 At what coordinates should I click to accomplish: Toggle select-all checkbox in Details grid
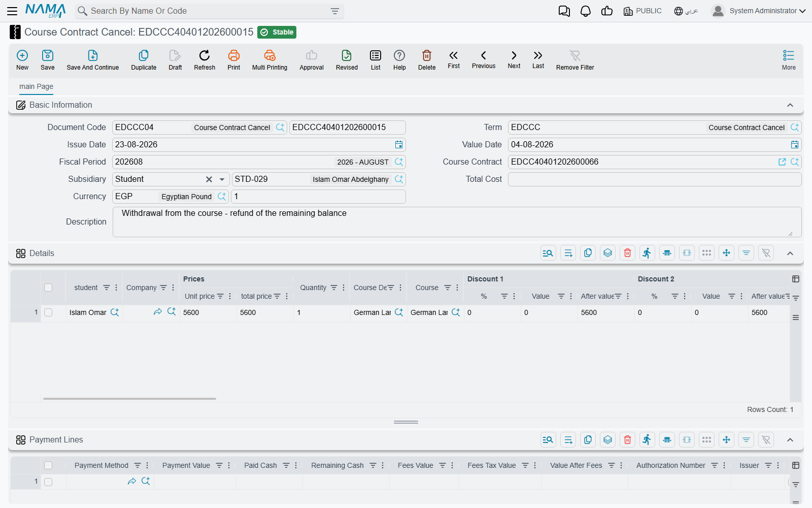[x=48, y=288]
